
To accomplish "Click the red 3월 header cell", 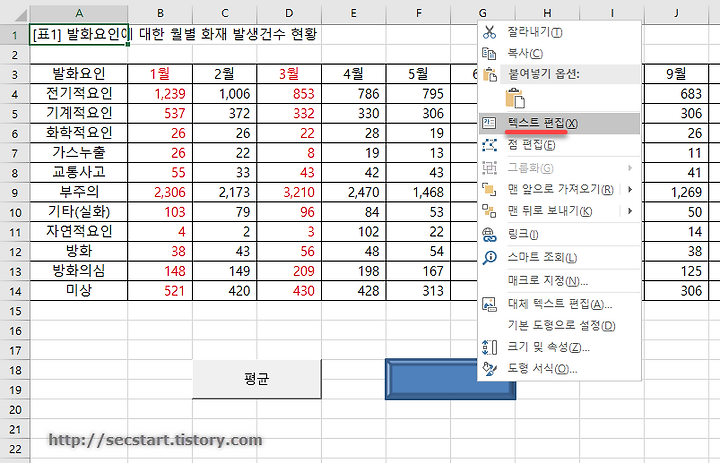I will (x=289, y=74).
